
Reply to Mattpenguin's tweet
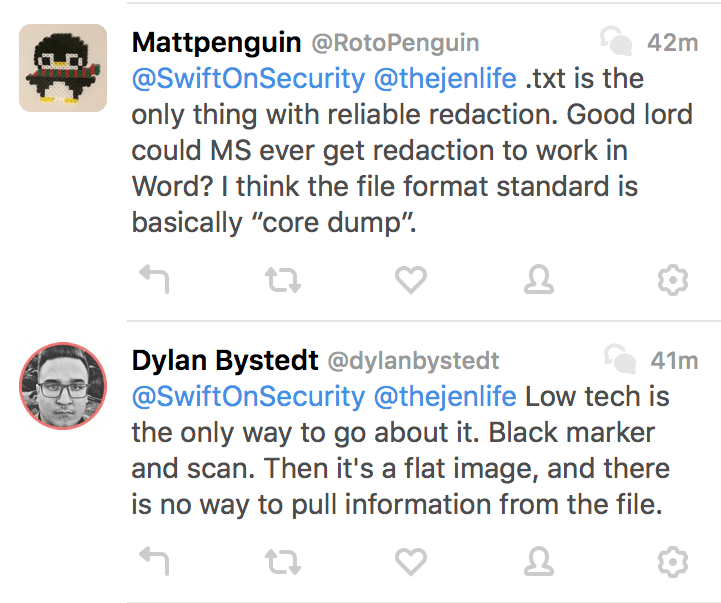click(153, 281)
